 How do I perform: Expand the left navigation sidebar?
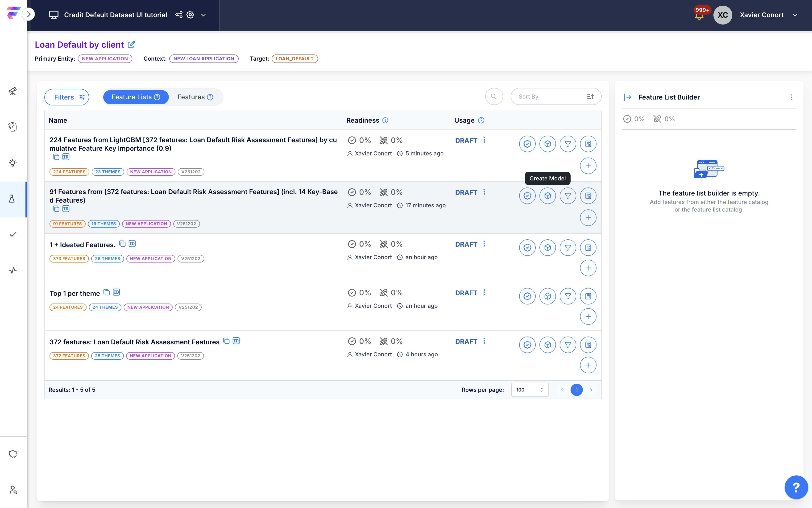[x=29, y=14]
